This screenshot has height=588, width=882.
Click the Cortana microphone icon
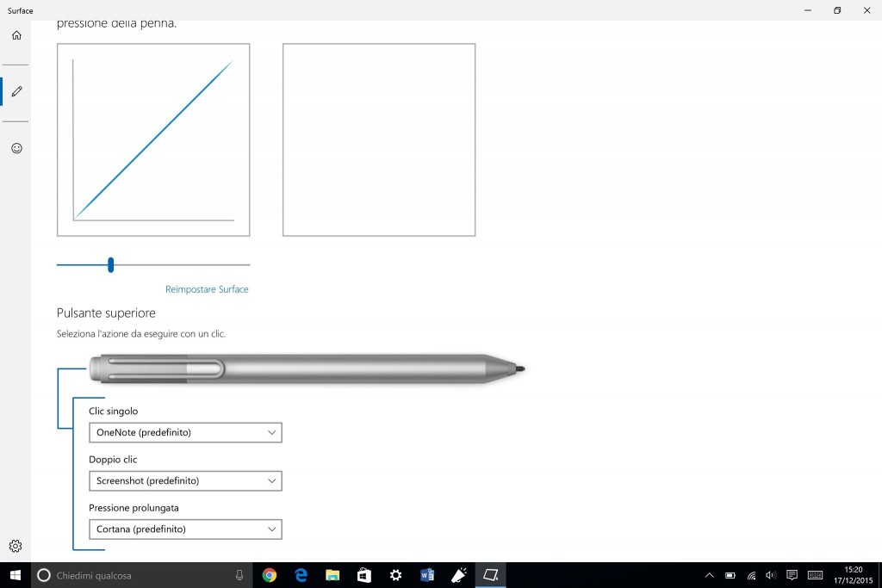click(239, 575)
